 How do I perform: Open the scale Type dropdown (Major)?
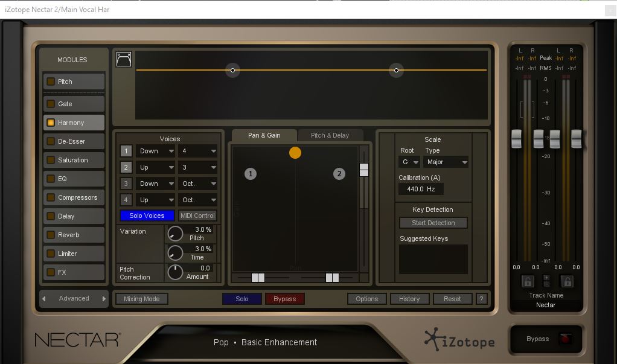[446, 162]
